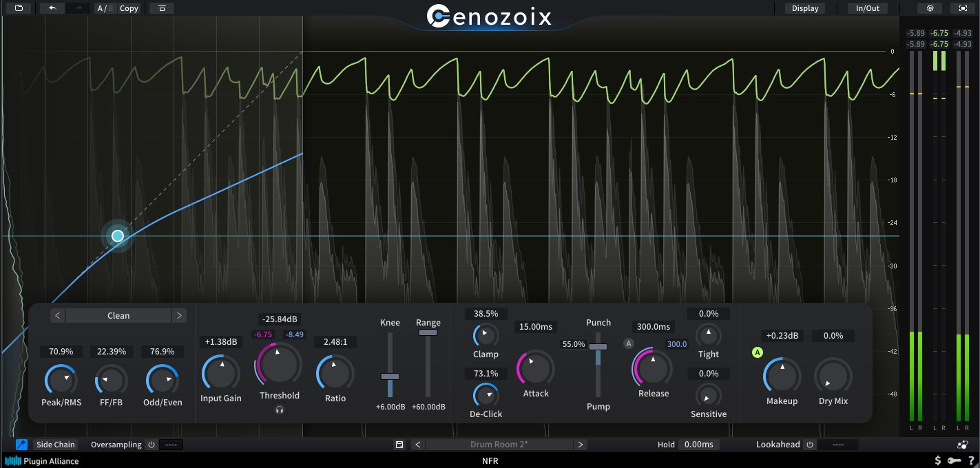
Task: Open the Clean style selector
Action: pos(118,316)
